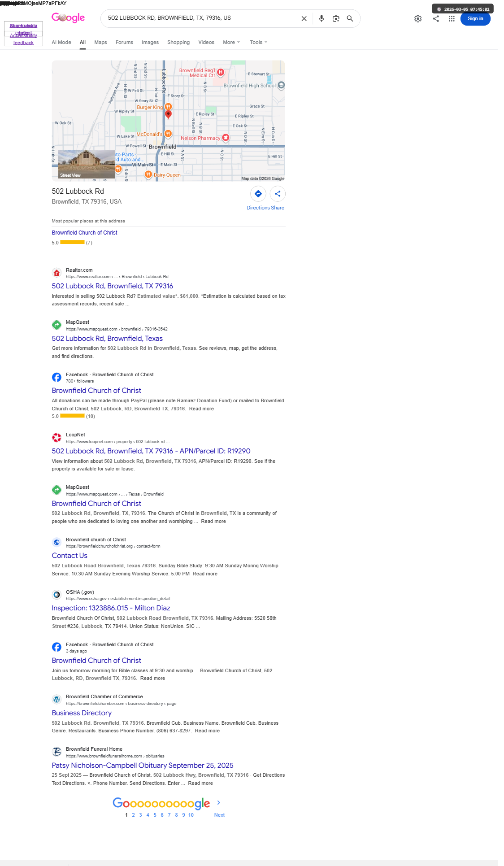Screen dimensions: 504x866
Task: Click Nelson Pharmacy pin on map
Action: 226,138
